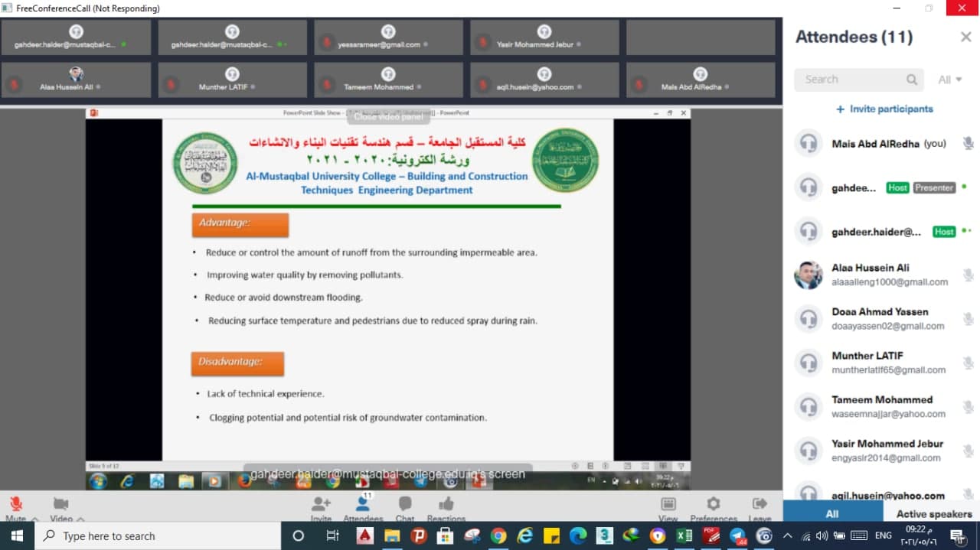
Task: Switch the ENG input language indicator
Action: 883,536
